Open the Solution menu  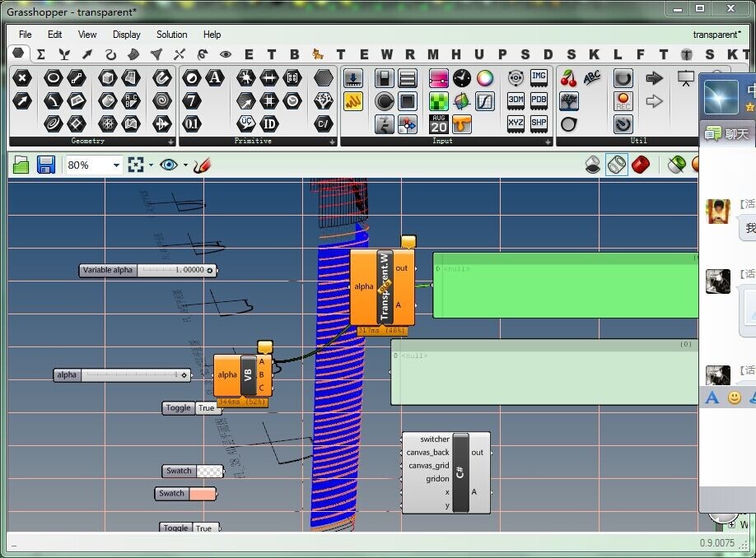[x=171, y=35]
